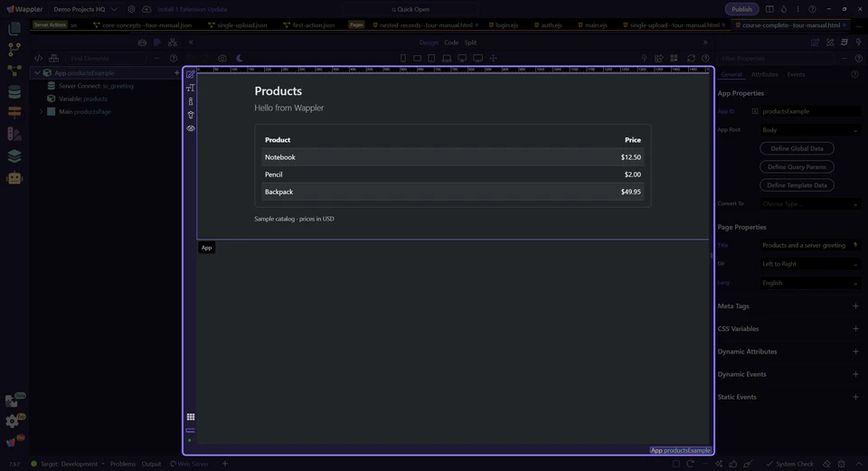Click the Quick Open search box

pyautogui.click(x=410, y=9)
